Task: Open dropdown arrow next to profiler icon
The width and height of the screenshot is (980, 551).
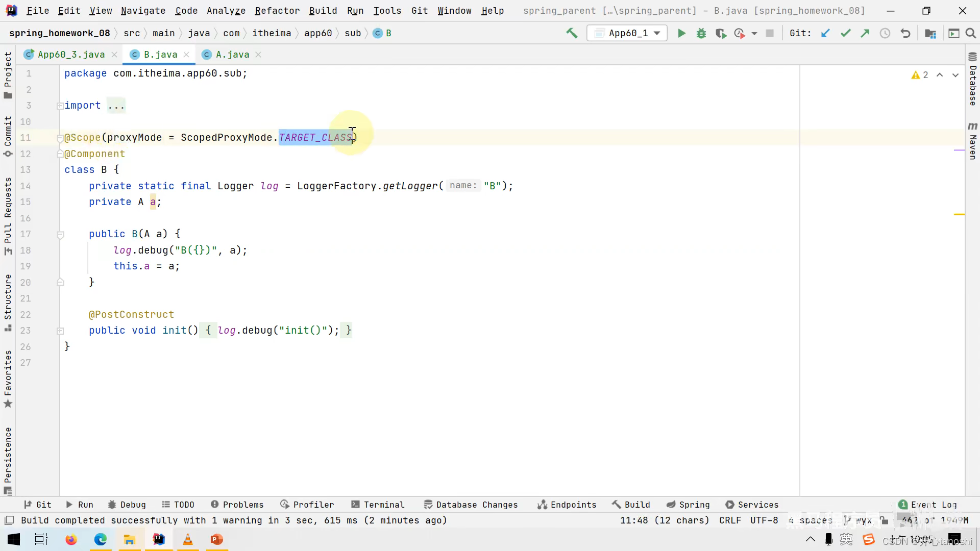Action: (754, 34)
